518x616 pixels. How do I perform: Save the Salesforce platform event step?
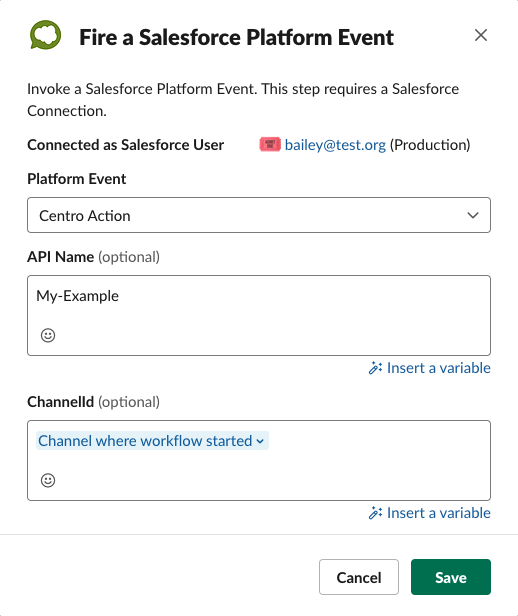(x=451, y=577)
